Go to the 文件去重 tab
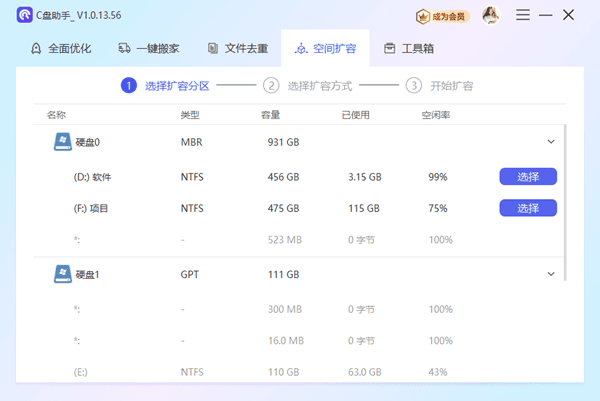The width and height of the screenshot is (600, 401). (235, 48)
